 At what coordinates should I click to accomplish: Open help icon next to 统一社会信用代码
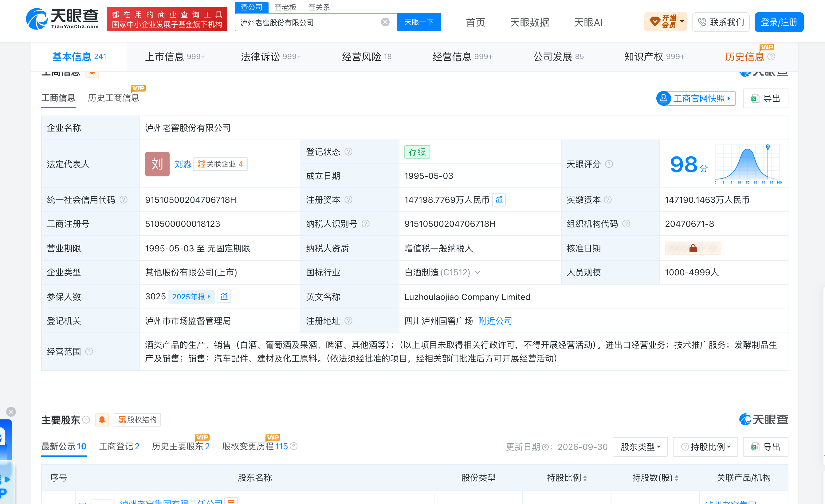click(x=124, y=199)
